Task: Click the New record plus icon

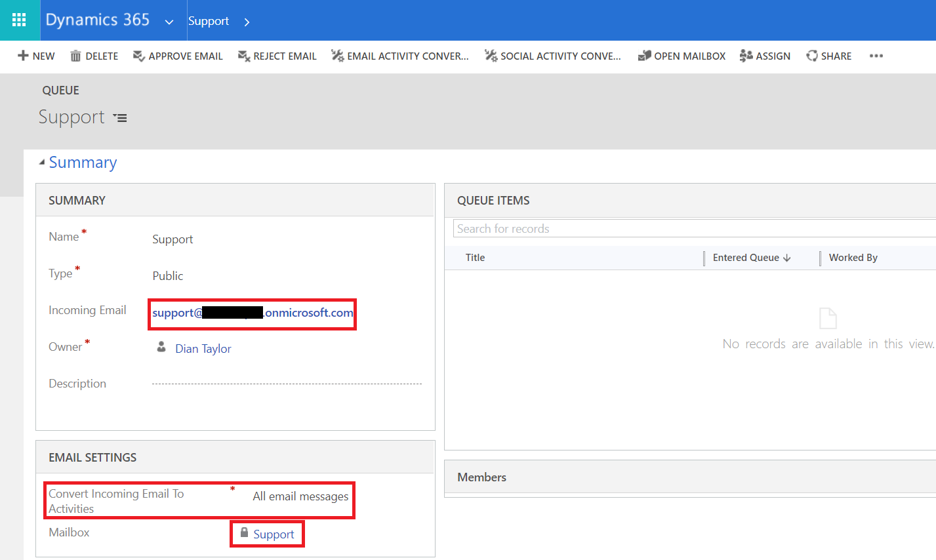Action: 23,56
